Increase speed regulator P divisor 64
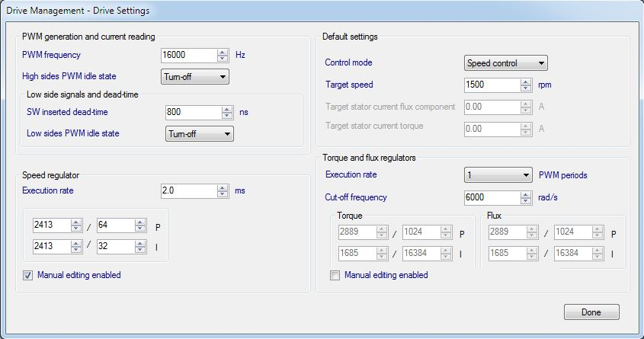The image size is (644, 339). [x=140, y=222]
